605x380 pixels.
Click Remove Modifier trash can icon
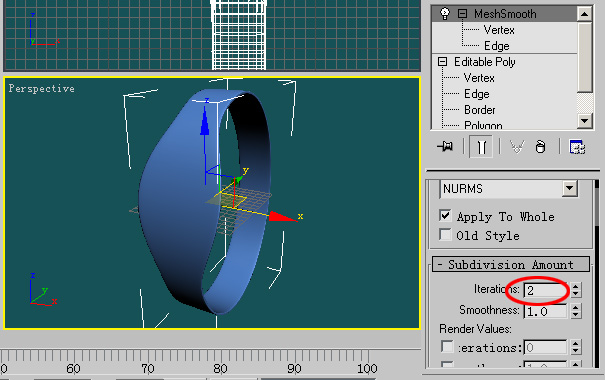[x=540, y=147]
